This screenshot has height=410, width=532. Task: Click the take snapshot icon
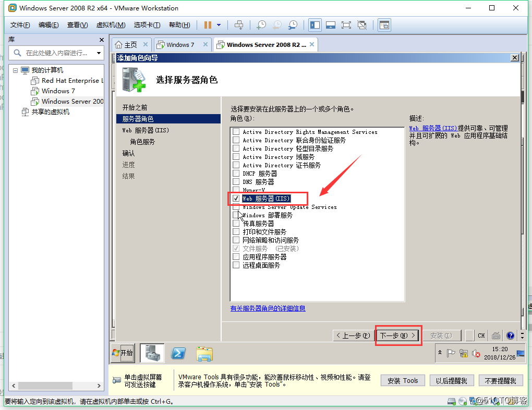point(261,25)
